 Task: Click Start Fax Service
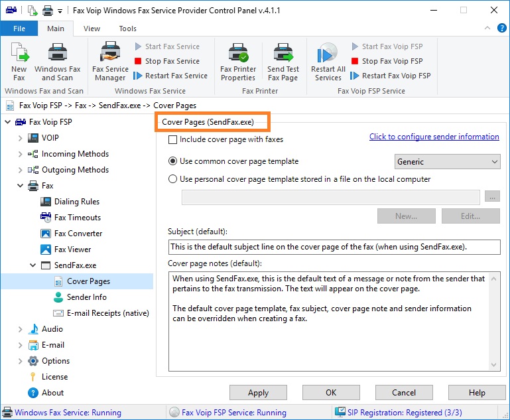[167, 46]
